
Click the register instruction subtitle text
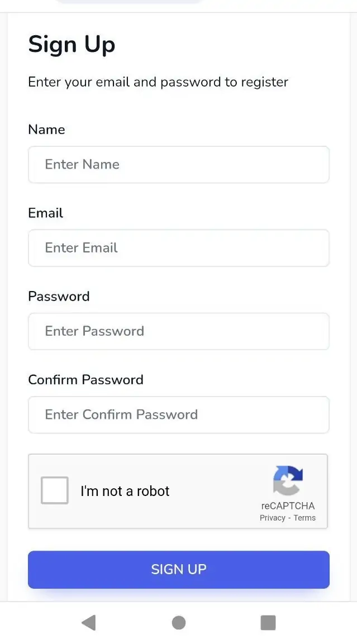(x=158, y=82)
